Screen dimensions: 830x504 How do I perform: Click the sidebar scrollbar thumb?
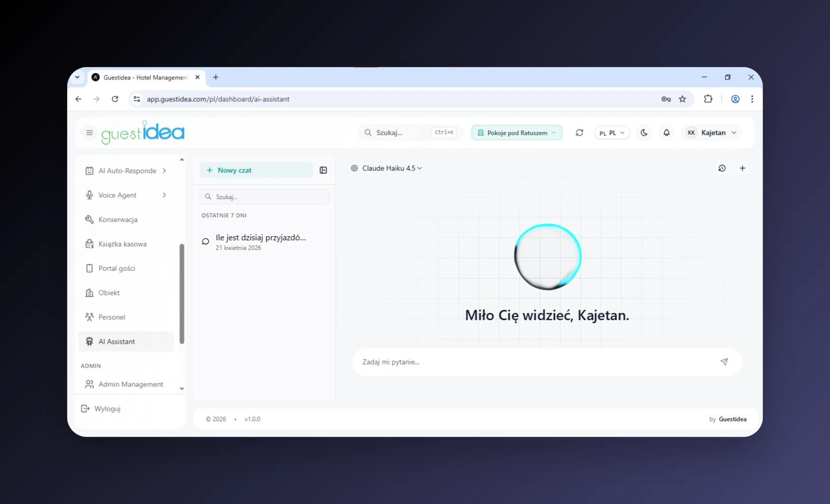click(x=182, y=294)
